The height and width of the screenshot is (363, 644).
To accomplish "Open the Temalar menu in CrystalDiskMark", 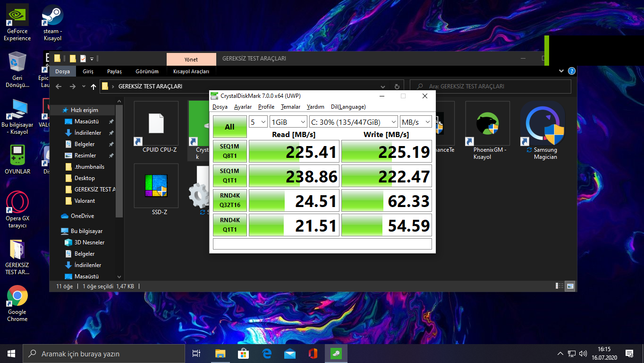I will 290,107.
